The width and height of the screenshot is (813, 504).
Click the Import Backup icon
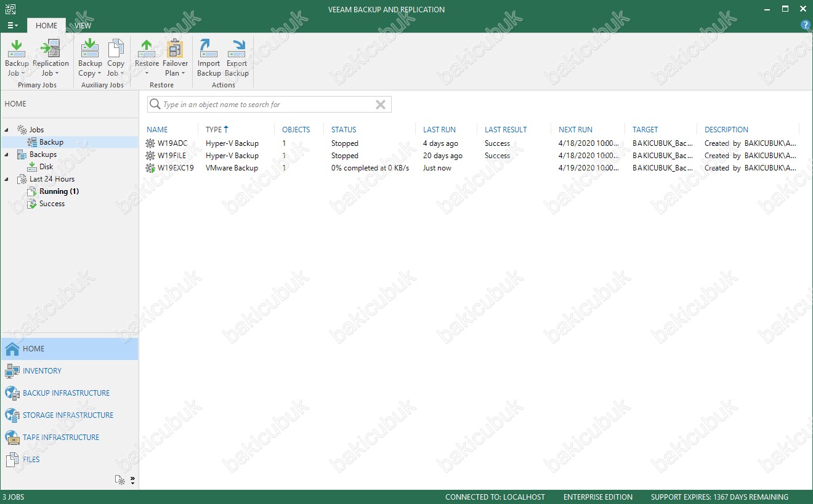(209, 48)
